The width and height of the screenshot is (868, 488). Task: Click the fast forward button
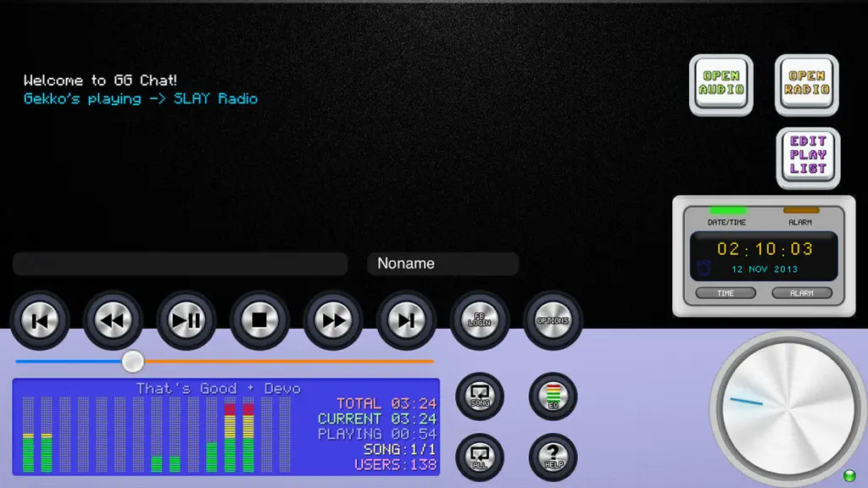click(332, 320)
